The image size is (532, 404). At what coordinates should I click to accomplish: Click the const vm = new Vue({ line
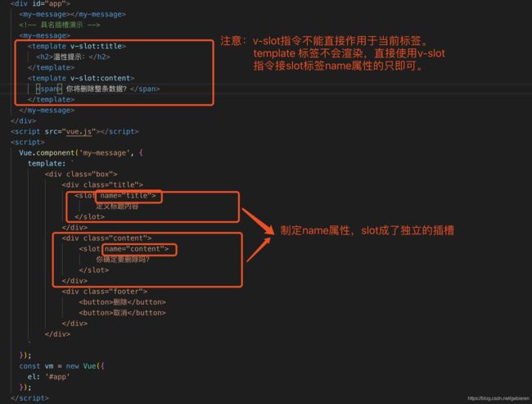pos(61,366)
